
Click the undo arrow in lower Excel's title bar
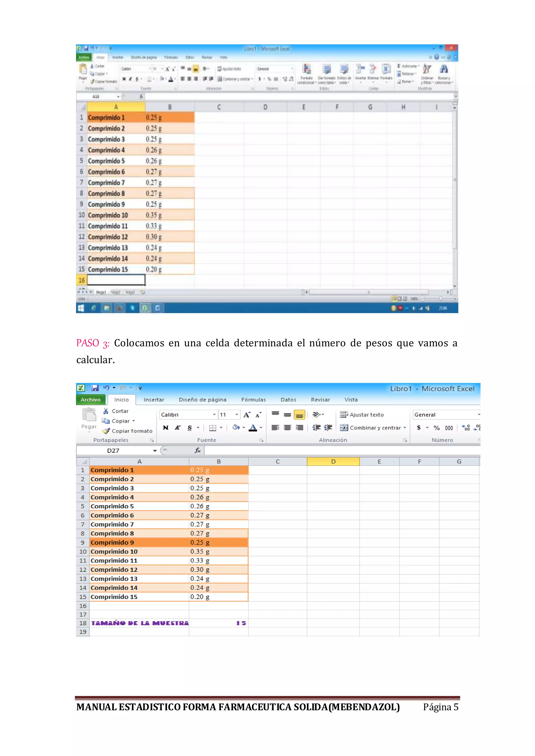tap(106, 388)
